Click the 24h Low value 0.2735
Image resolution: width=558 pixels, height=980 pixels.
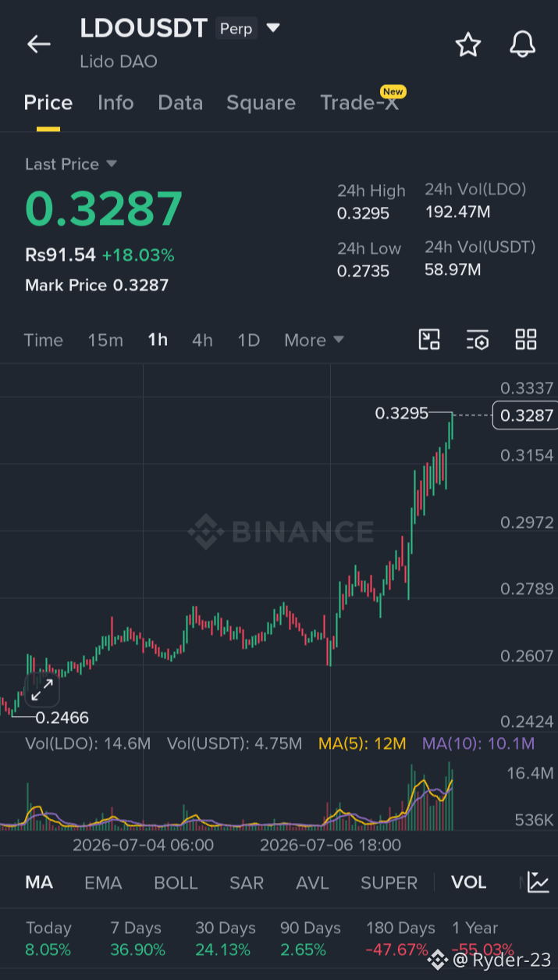pos(363,271)
